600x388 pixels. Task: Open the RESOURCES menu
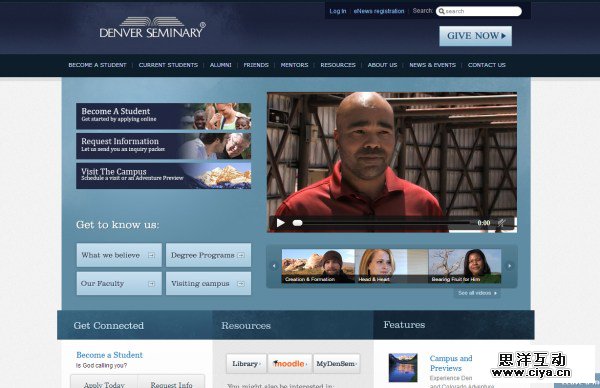click(338, 65)
